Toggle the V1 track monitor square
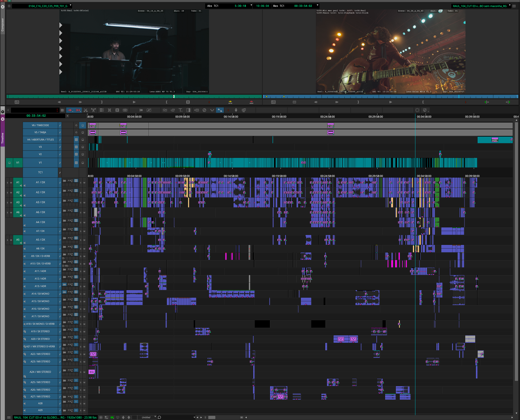The image size is (520, 420). [83, 163]
